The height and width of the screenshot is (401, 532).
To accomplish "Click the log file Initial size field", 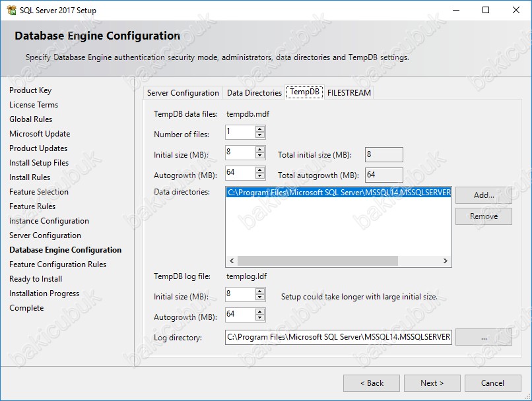I will tap(240, 294).
